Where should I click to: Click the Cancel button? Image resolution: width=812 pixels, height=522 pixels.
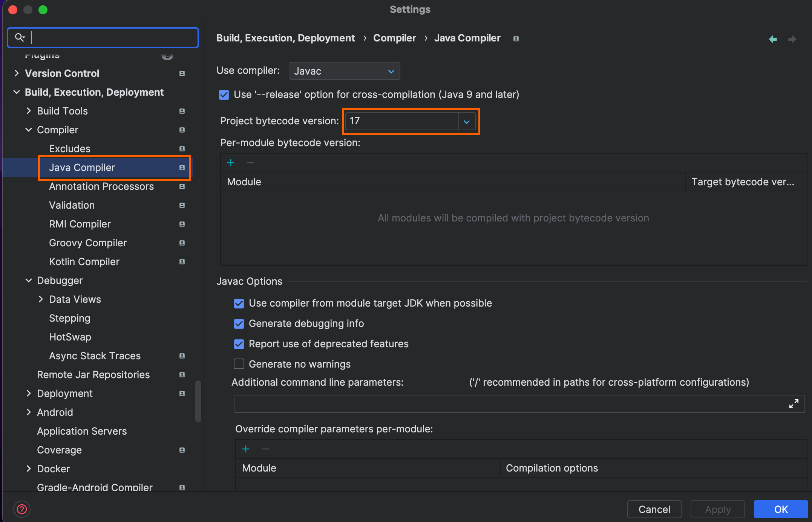(x=654, y=509)
